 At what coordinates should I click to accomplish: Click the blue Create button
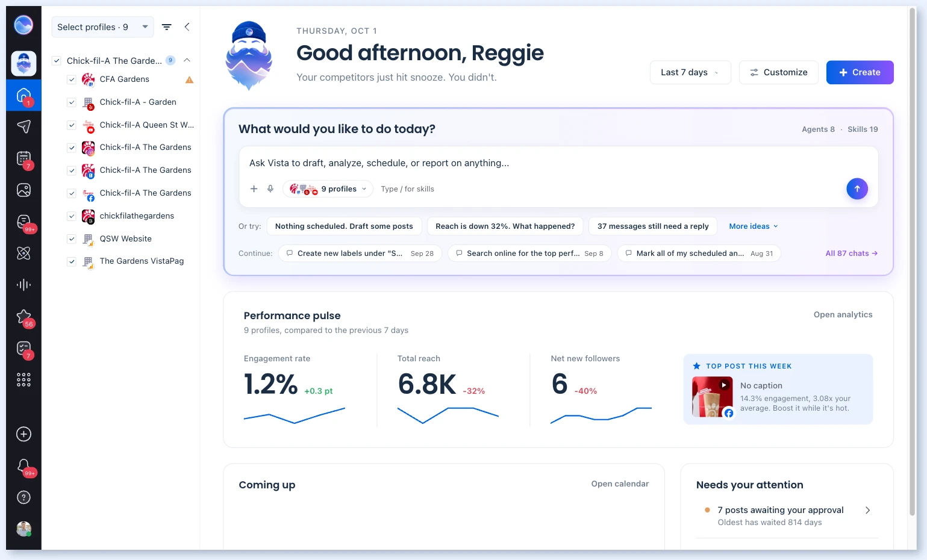860,72
